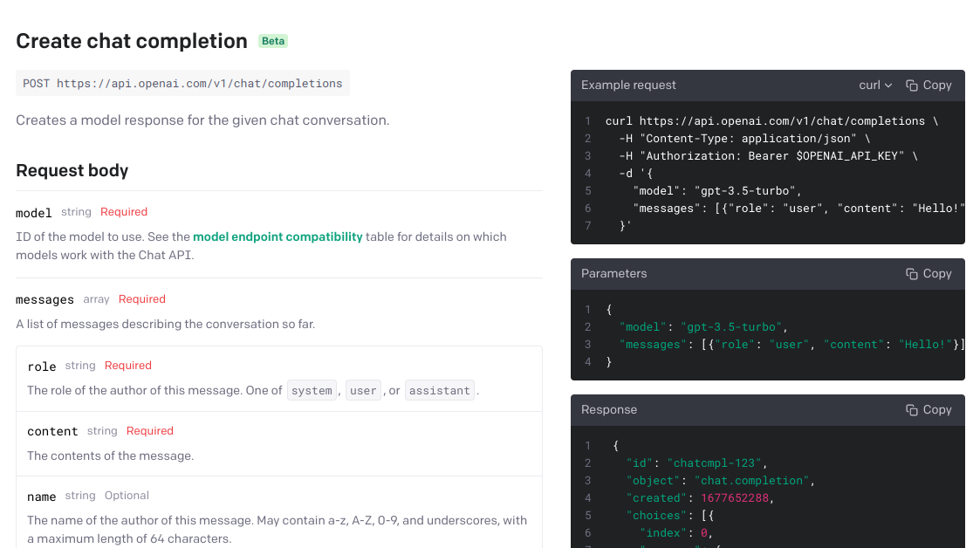Click created timestamp 1677652288 in Response

click(x=735, y=498)
